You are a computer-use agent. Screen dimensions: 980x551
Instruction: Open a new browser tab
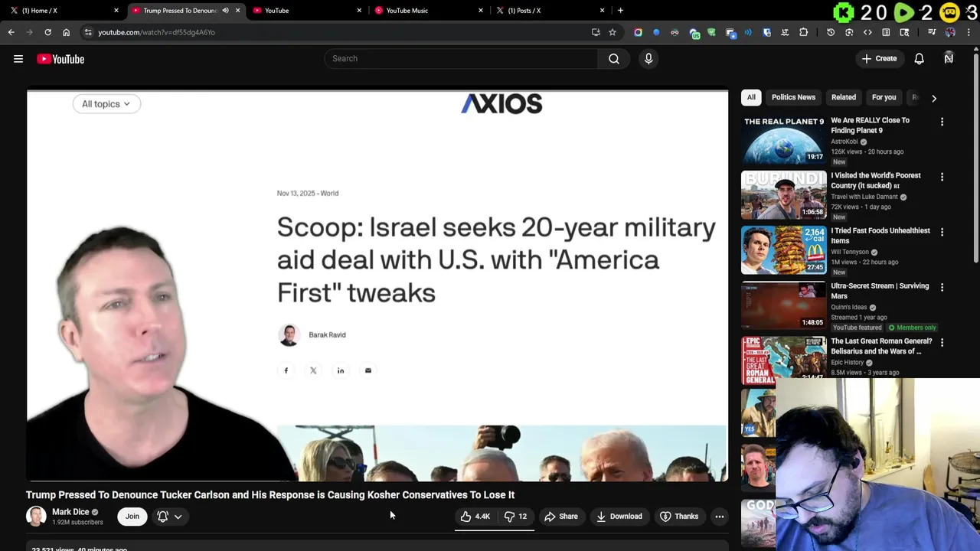click(620, 11)
